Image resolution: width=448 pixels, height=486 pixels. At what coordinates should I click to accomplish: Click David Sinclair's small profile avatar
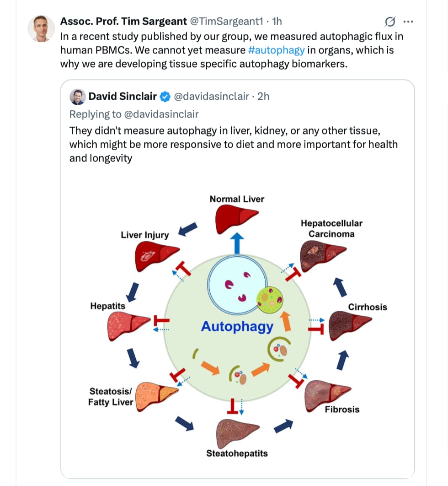tap(77, 97)
